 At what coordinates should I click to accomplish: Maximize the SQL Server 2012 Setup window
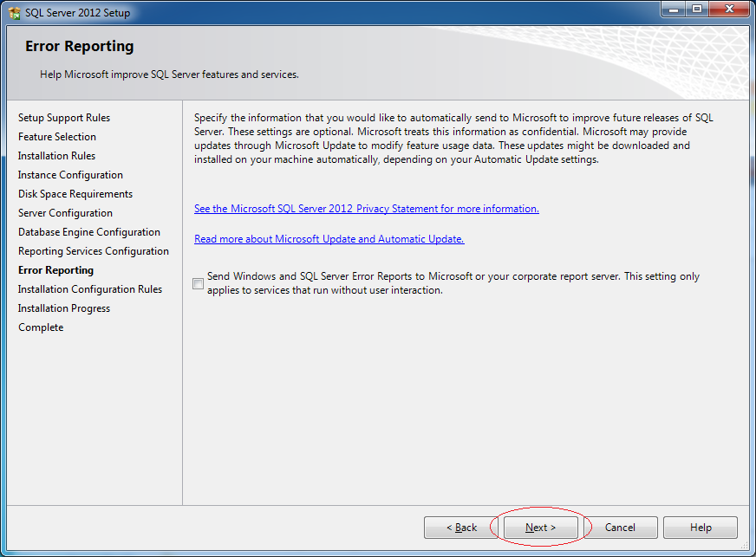pyautogui.click(x=697, y=10)
